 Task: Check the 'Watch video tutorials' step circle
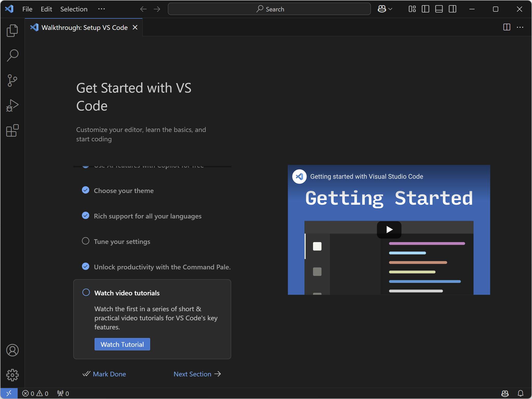(x=86, y=292)
